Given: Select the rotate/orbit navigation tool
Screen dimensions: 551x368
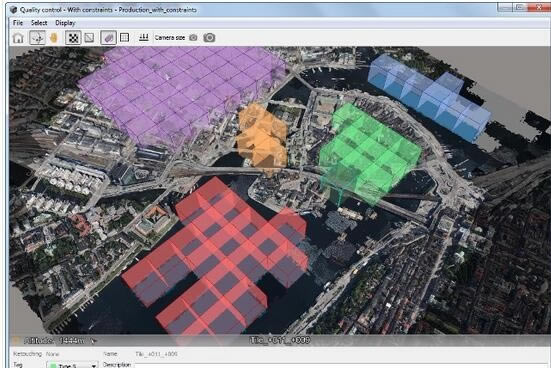Looking at the screenshot, I should click(37, 38).
